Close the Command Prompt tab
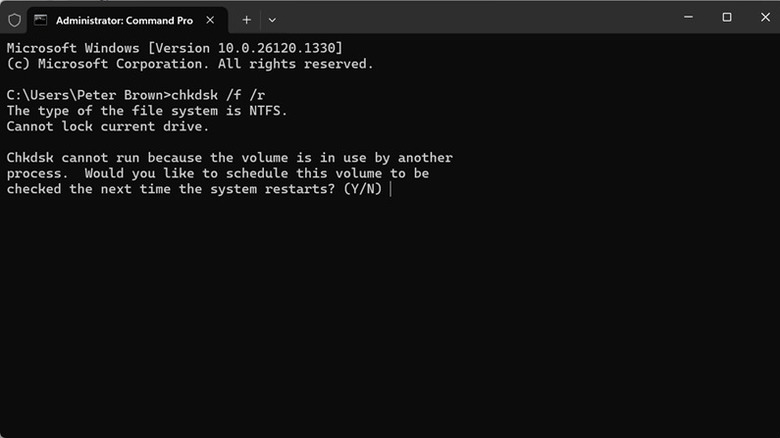The height and width of the screenshot is (438, 780). pyautogui.click(x=211, y=20)
